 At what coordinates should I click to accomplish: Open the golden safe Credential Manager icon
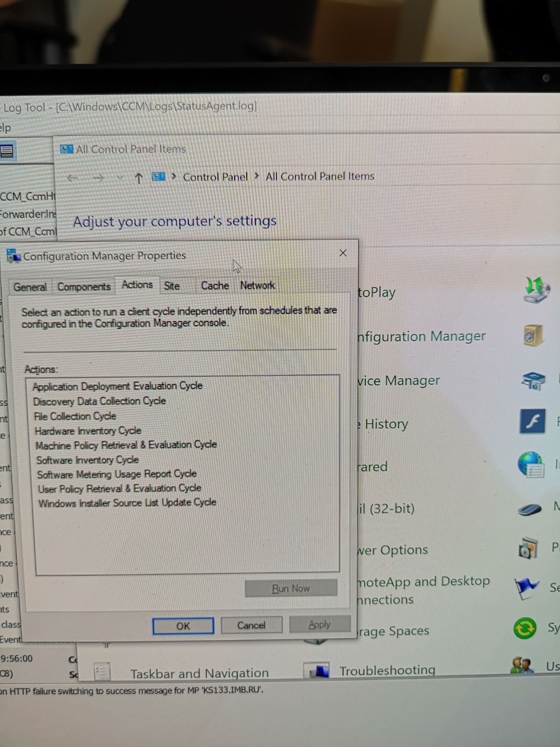coord(533,336)
